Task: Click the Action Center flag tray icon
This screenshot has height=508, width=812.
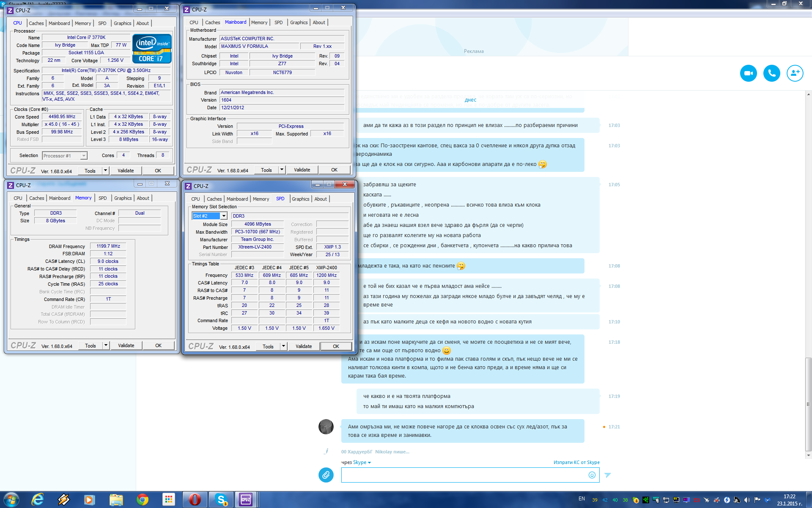Action: [757, 500]
